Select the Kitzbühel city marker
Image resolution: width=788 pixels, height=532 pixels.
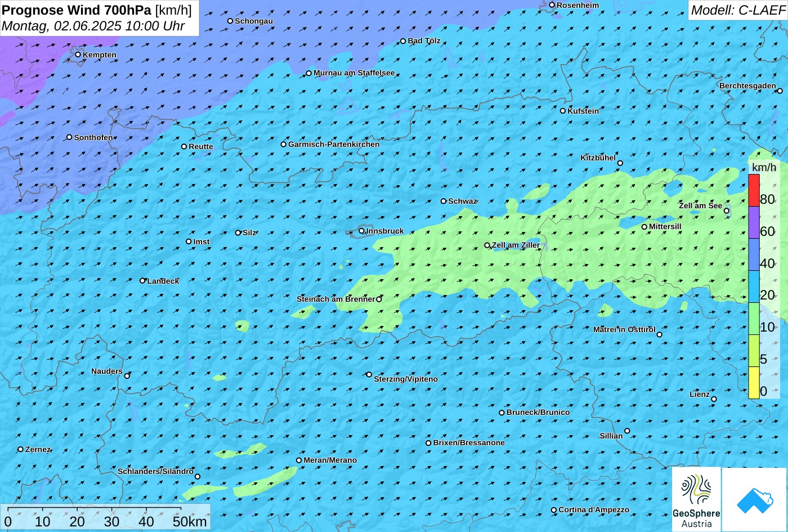(x=620, y=163)
